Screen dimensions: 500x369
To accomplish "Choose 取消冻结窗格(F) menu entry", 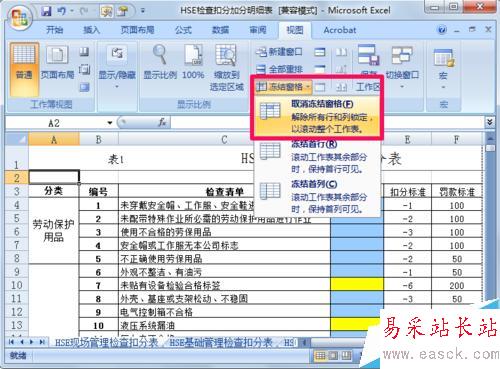I will (x=317, y=116).
